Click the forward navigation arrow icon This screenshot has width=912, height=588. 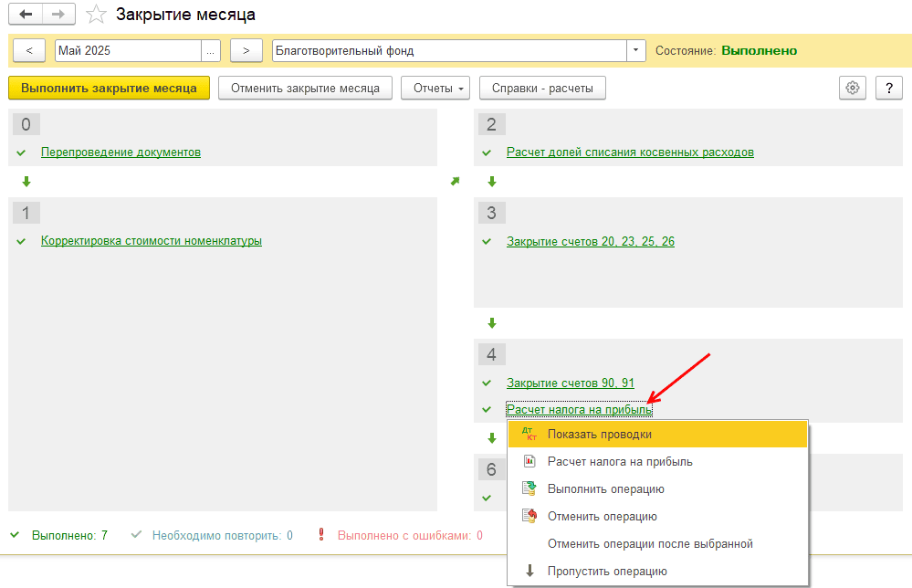tap(58, 15)
